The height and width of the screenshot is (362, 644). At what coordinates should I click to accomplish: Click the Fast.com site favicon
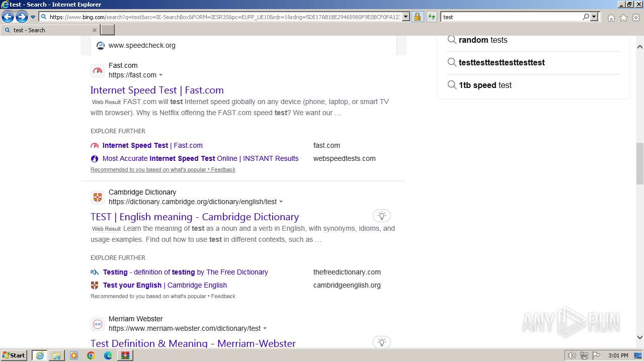click(x=98, y=71)
